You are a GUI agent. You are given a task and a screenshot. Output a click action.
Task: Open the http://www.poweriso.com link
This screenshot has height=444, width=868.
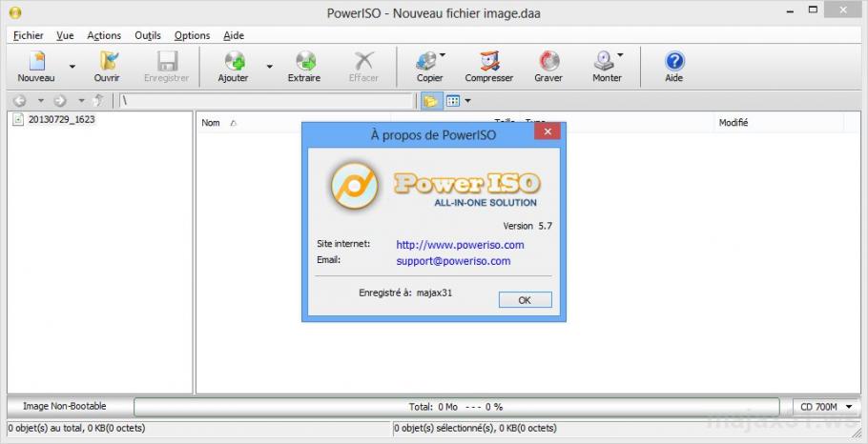pos(460,245)
